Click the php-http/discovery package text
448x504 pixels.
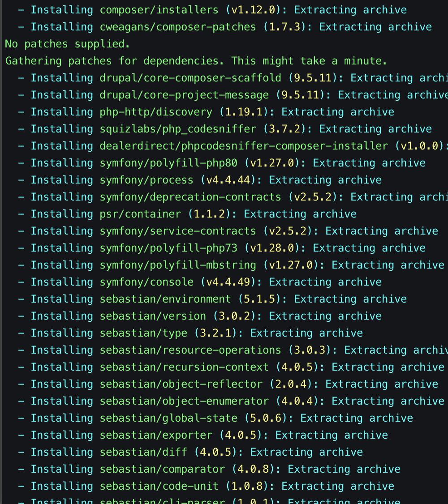156,111
